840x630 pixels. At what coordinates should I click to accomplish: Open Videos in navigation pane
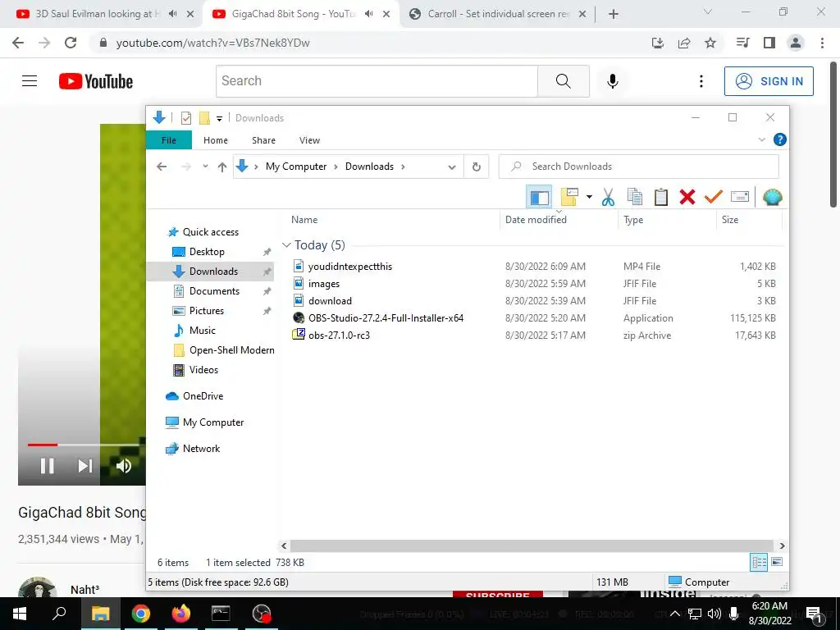point(203,370)
